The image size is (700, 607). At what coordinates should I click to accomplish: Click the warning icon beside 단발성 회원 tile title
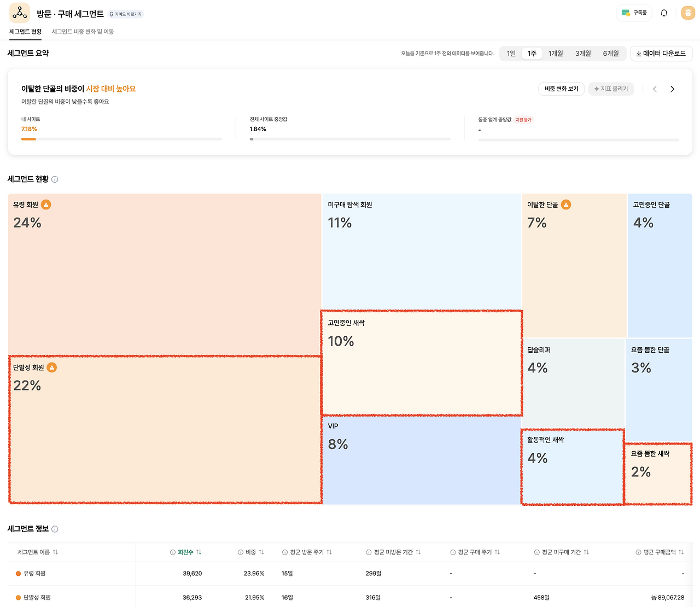tap(52, 367)
